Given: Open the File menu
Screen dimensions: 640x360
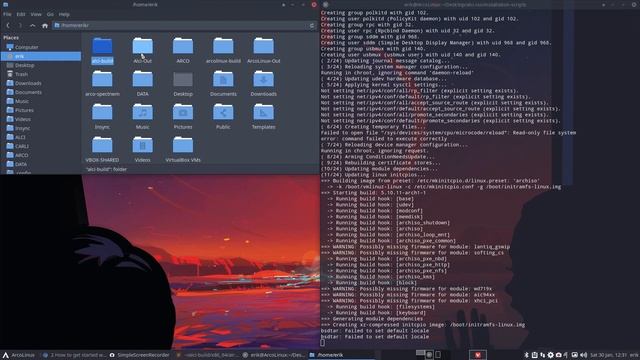Looking at the screenshot, I should point(7,14).
